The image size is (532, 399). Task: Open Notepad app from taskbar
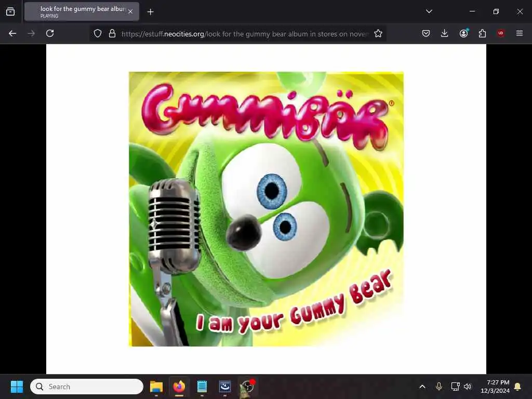202,387
